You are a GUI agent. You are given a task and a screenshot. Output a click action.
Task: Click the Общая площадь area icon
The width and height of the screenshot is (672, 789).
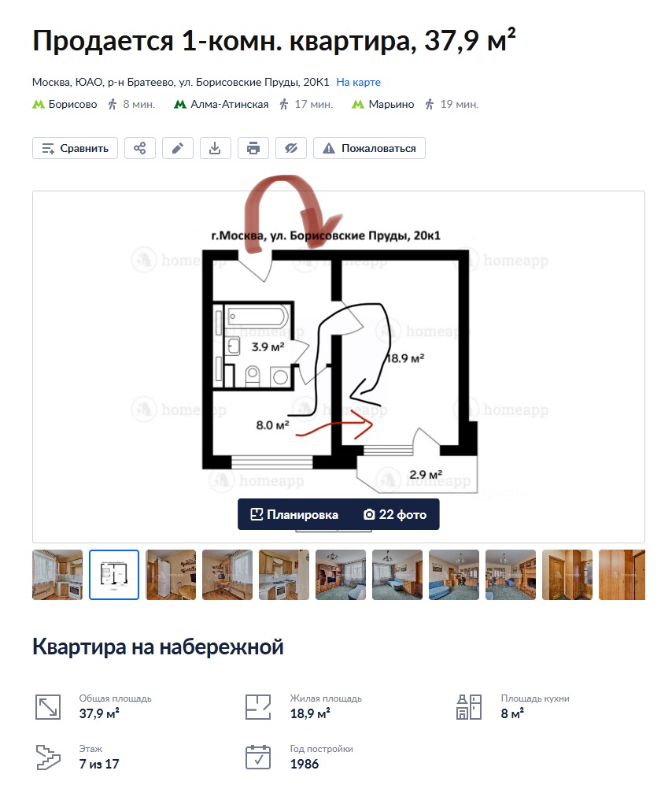coord(48,706)
